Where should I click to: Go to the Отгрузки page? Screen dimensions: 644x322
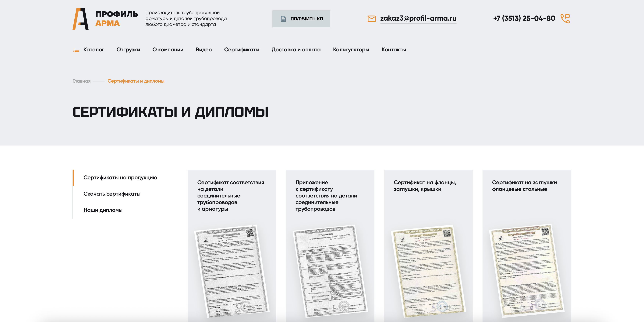[128, 50]
